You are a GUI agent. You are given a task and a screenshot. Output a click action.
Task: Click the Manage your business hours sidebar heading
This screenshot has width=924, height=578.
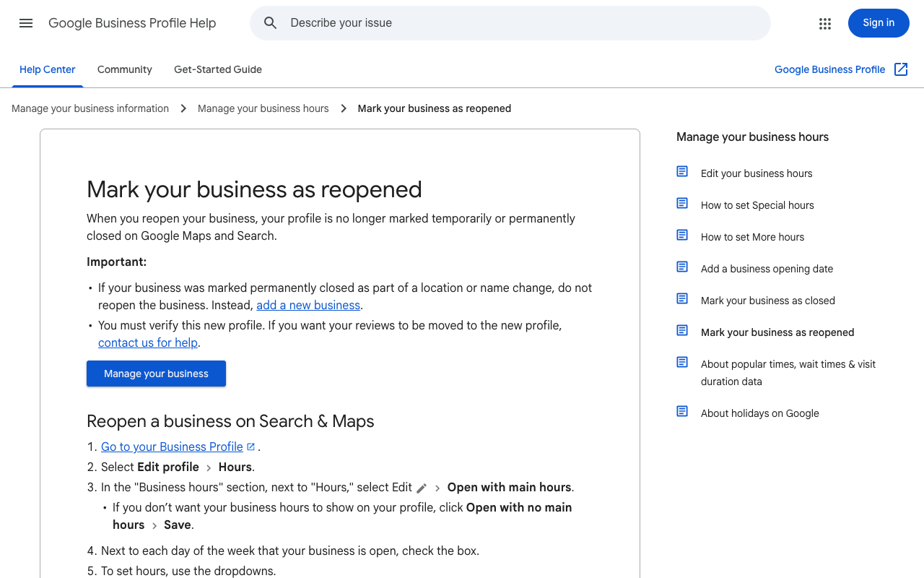tap(752, 137)
